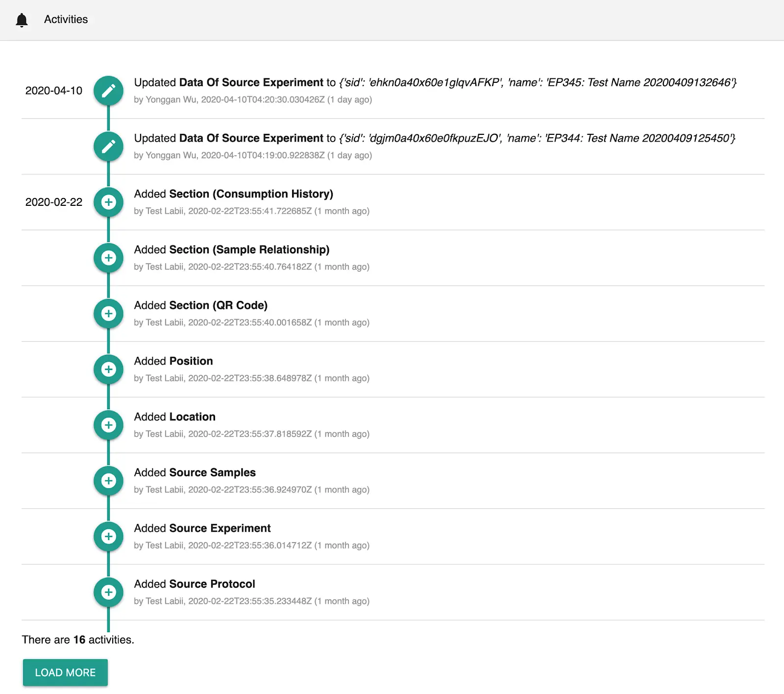Click pencil icon for EP344 update entry
This screenshot has width=784, height=694.
coord(108,147)
